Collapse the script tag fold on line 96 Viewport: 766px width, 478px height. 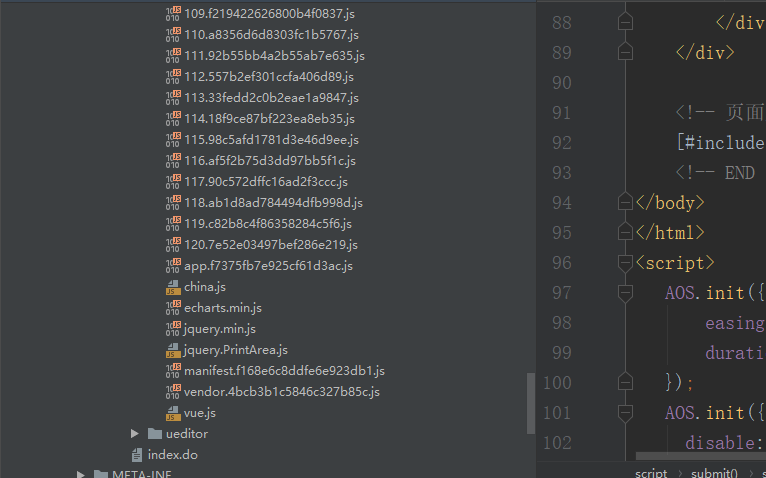pyautogui.click(x=625, y=262)
